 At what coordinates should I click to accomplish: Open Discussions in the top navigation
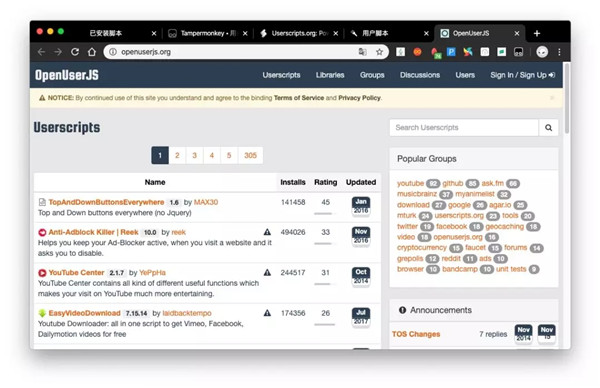[x=420, y=75]
